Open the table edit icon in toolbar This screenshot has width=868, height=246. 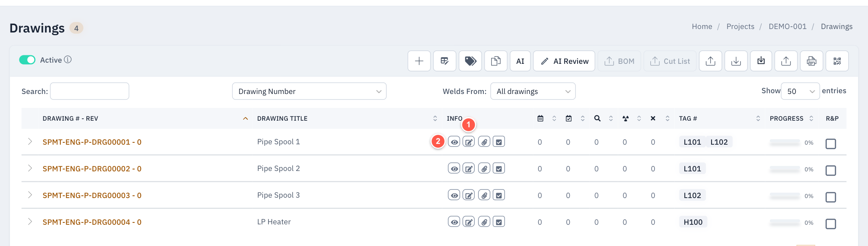tap(445, 61)
